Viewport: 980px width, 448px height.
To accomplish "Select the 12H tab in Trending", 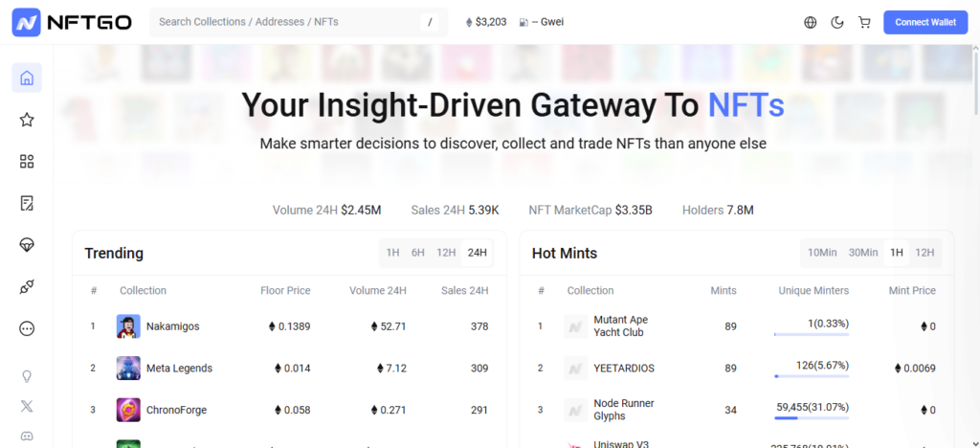I will (446, 253).
